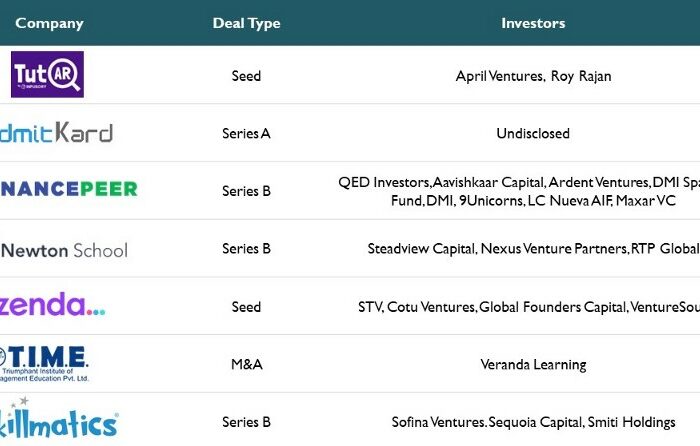The image size is (700, 446).
Task: Click the AdmitKard company logo
Action: [56, 132]
